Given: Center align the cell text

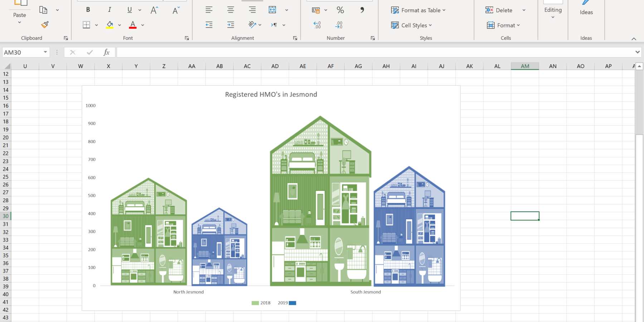Looking at the screenshot, I should 230,10.
